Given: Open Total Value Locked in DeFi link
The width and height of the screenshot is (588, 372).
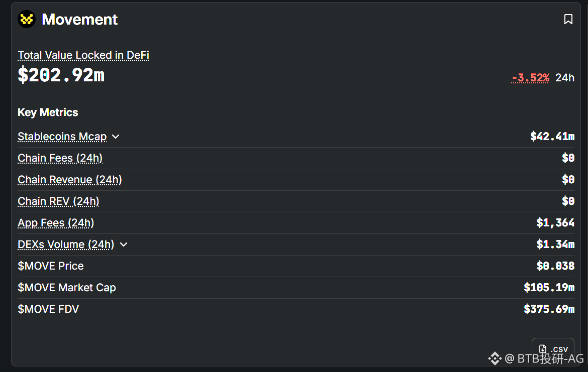Looking at the screenshot, I should 83,55.
